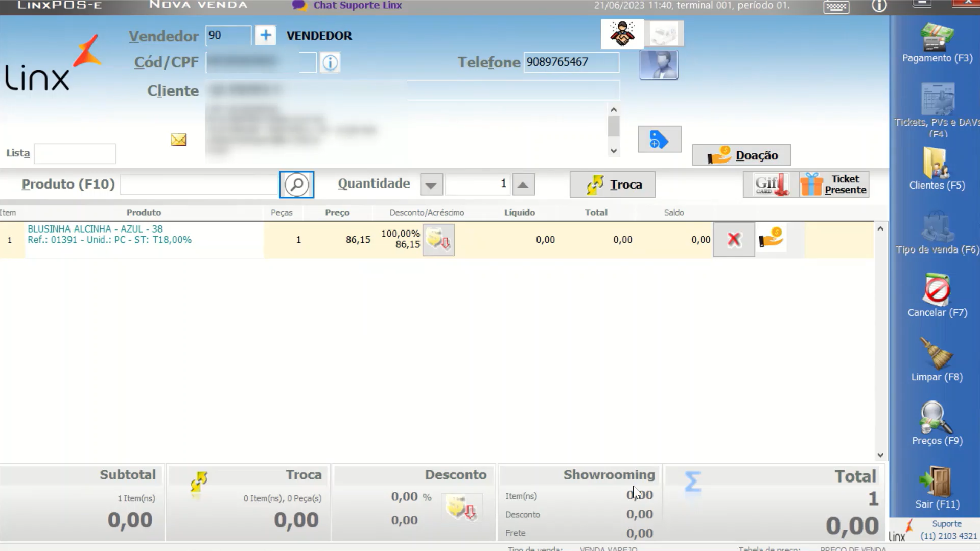
Task: Click the client details scrollbar thumb
Action: pyautogui.click(x=614, y=126)
